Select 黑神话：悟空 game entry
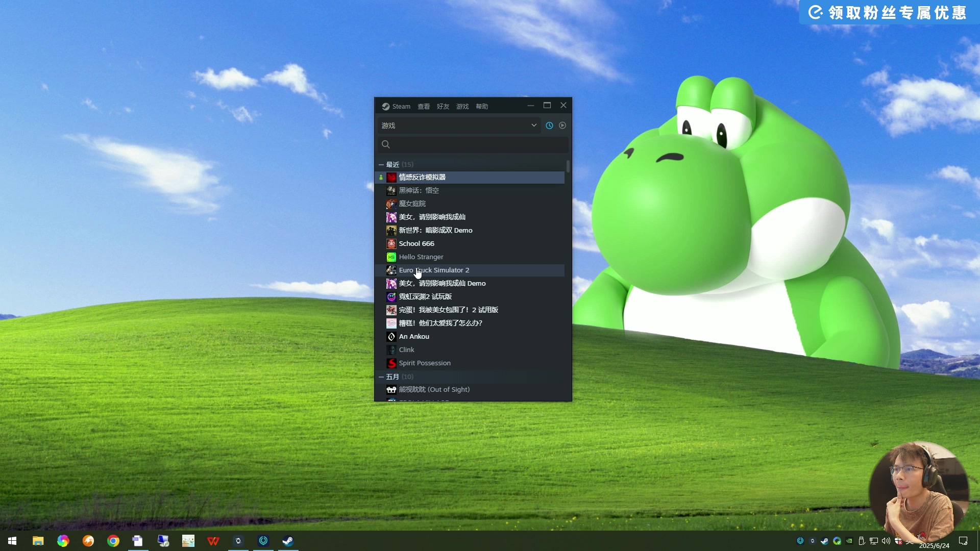The height and width of the screenshot is (551, 980). [470, 190]
